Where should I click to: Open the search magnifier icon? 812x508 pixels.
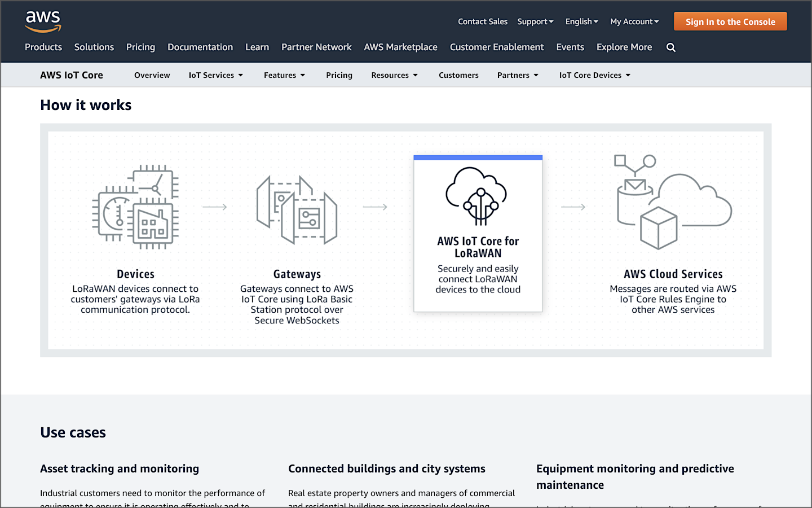[x=670, y=47]
